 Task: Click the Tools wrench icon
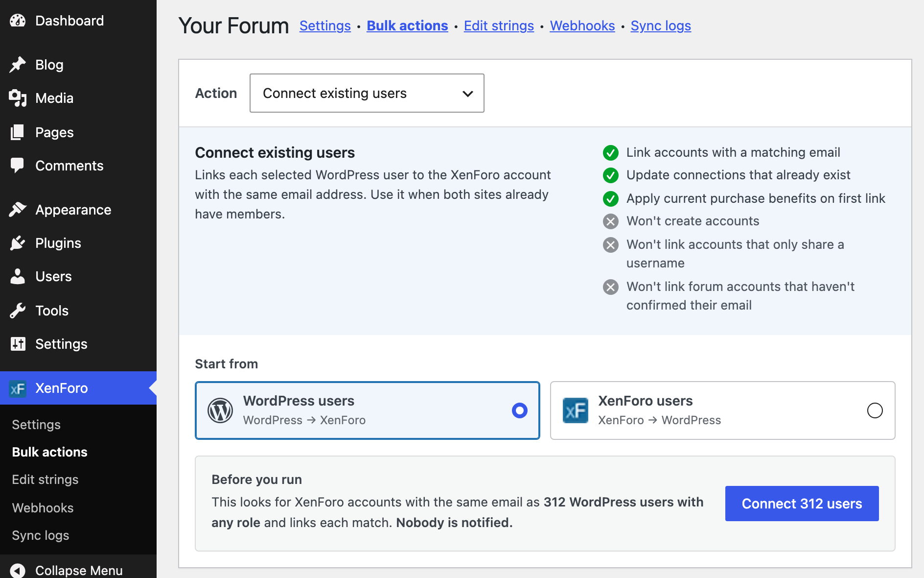tap(18, 311)
